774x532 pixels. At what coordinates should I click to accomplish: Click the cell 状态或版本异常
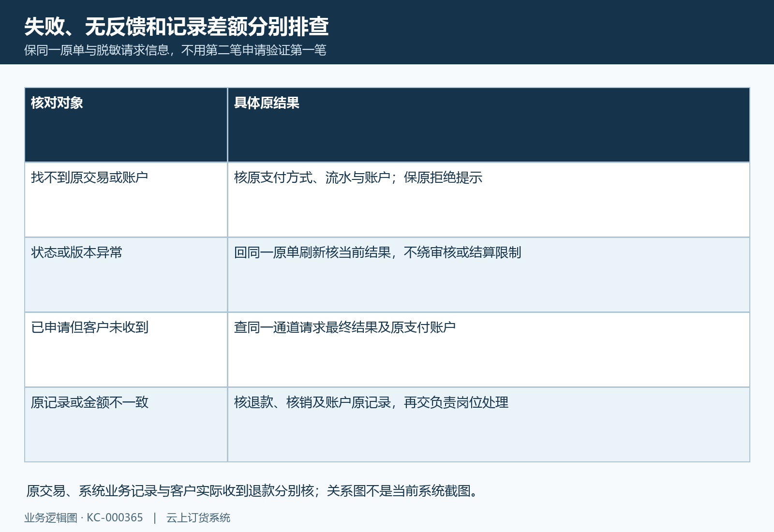126,275
